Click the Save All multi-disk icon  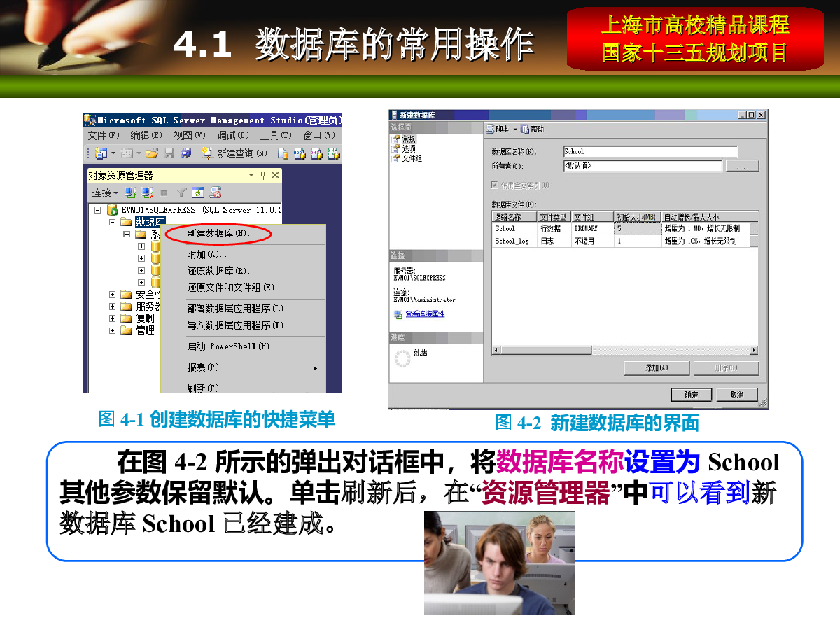click(x=185, y=153)
